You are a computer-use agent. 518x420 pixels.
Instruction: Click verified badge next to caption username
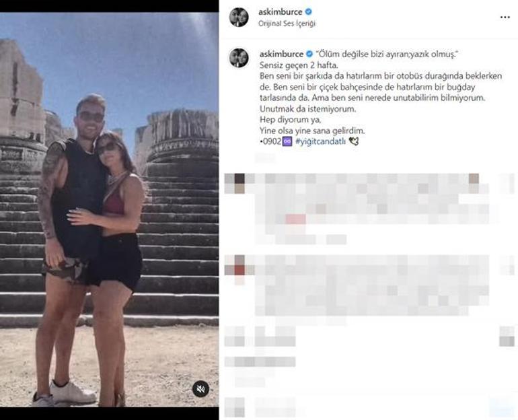pos(309,54)
